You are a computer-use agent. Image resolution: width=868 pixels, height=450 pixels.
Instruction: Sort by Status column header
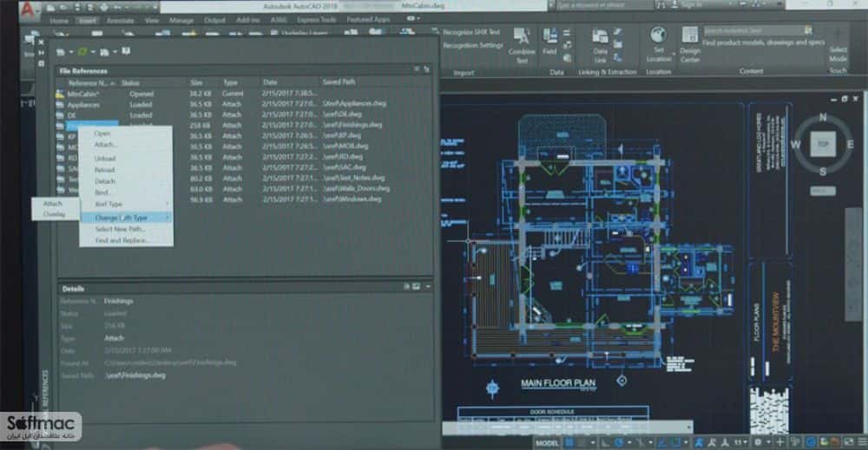coord(130,83)
